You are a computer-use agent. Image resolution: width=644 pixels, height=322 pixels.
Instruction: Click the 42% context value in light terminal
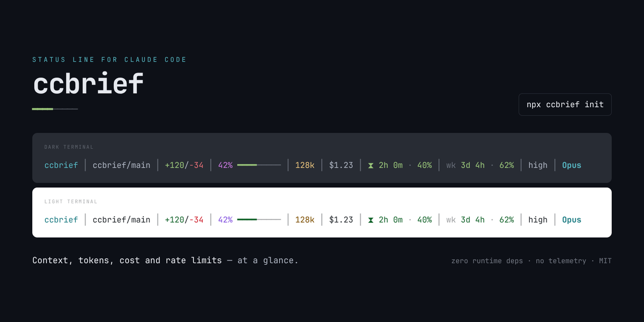(225, 220)
